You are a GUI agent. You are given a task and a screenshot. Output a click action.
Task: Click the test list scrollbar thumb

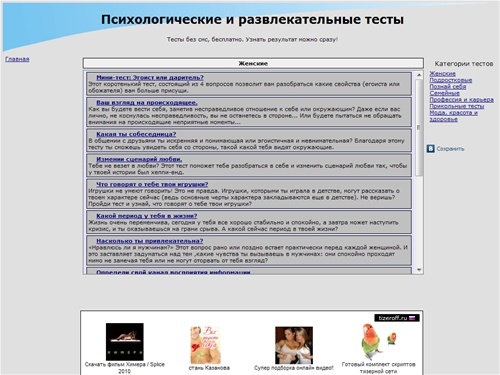(x=419, y=128)
